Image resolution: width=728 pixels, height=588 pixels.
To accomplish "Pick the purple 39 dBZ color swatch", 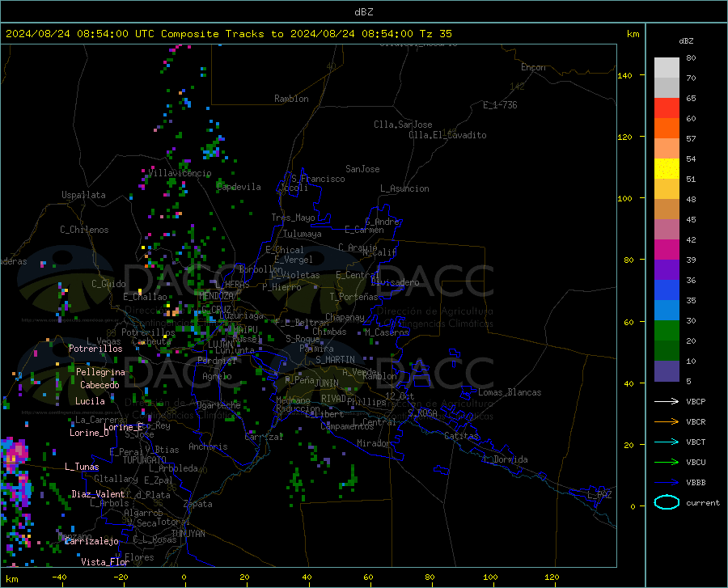I will [x=667, y=270].
